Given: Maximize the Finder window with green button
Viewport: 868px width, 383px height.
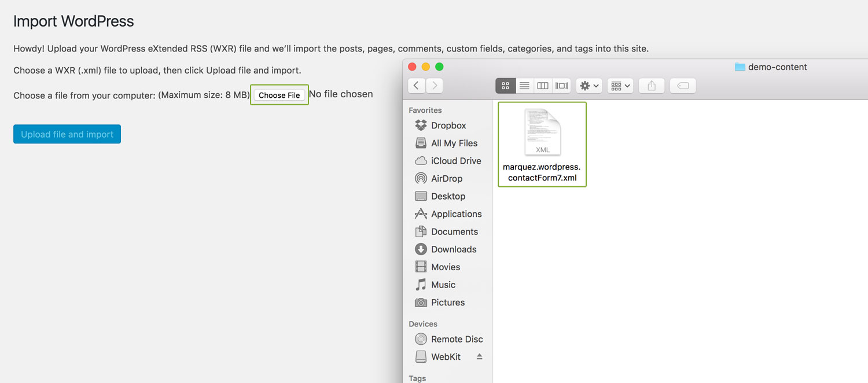Looking at the screenshot, I should (439, 67).
